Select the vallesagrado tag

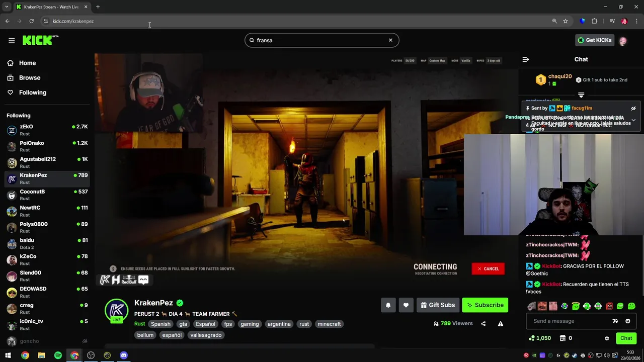click(x=206, y=335)
